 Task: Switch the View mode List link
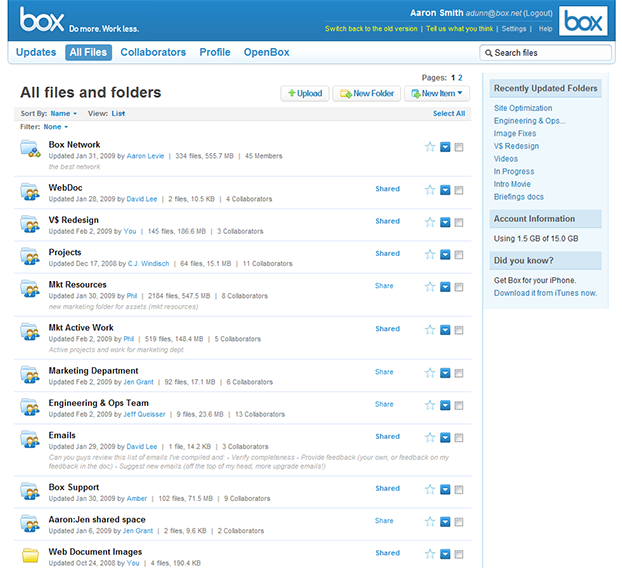pyautogui.click(x=118, y=113)
